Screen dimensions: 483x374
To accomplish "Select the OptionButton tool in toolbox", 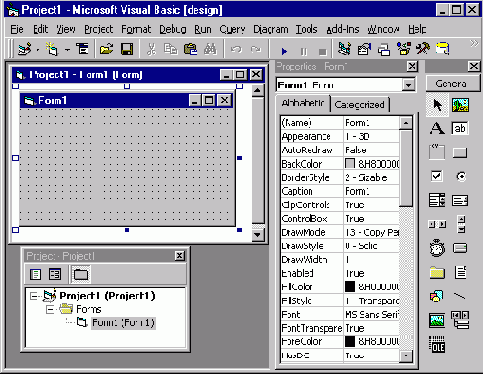I will click(x=461, y=176).
